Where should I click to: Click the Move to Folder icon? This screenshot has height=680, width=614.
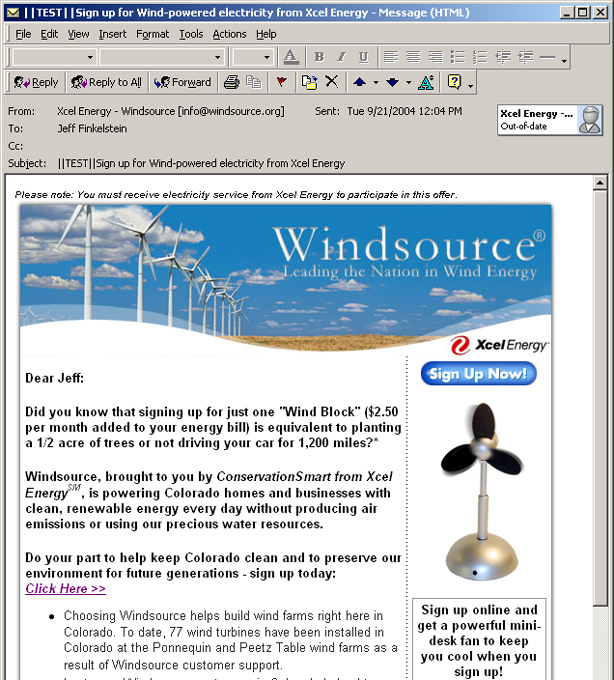coord(309,82)
